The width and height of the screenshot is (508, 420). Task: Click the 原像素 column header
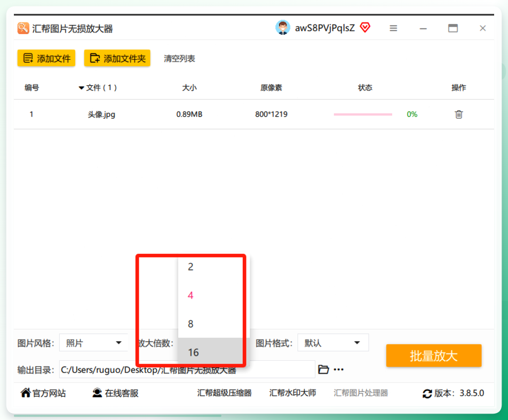(x=271, y=88)
